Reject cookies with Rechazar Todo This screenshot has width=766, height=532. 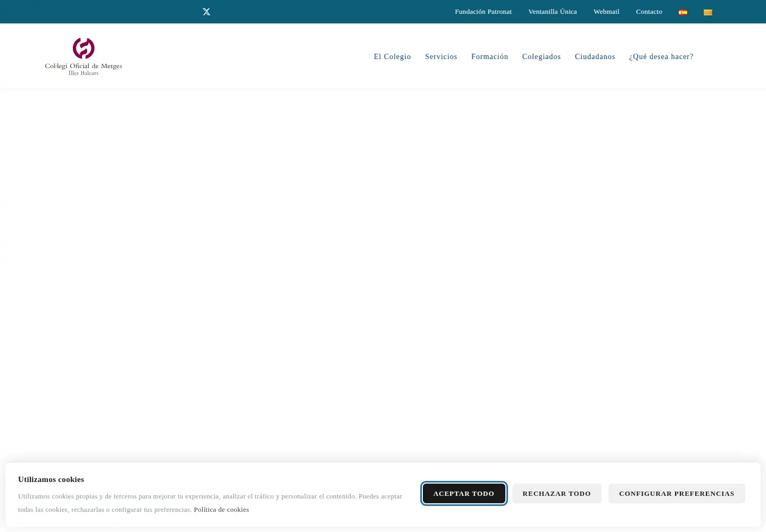pos(556,494)
